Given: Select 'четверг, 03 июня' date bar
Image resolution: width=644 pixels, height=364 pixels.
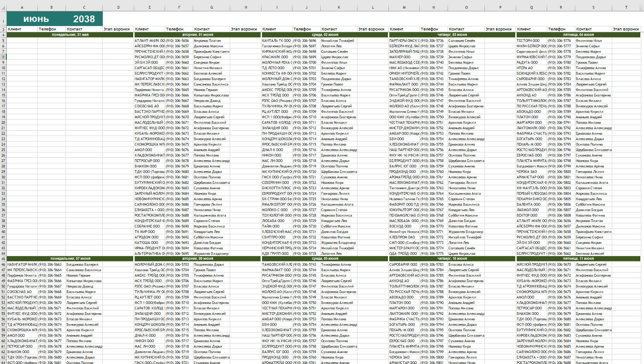Looking at the screenshot, I should (x=452, y=35).
